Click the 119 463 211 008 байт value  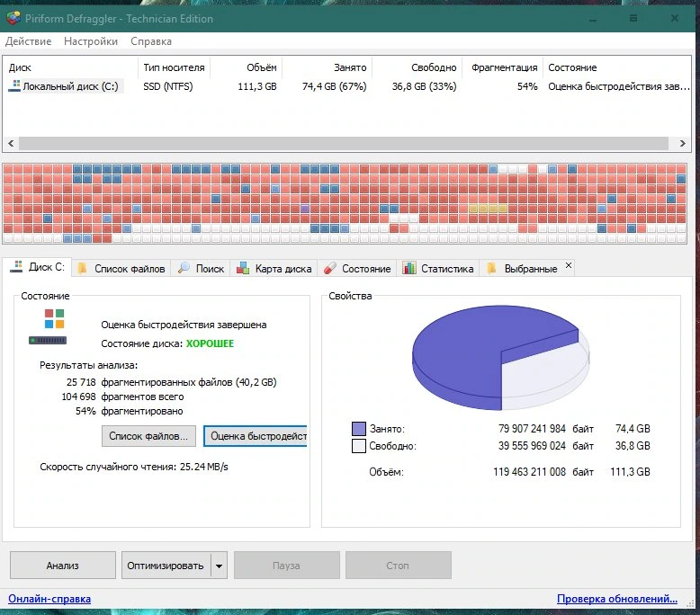point(543,471)
